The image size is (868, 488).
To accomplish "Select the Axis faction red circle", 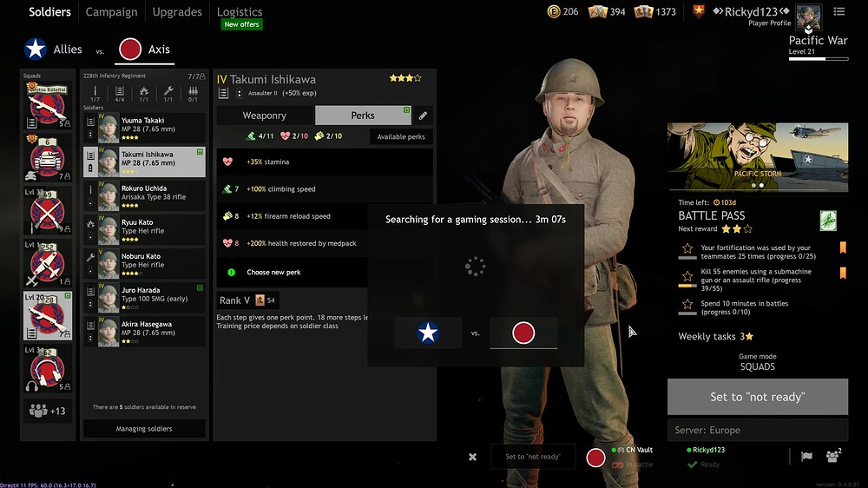I will point(130,49).
